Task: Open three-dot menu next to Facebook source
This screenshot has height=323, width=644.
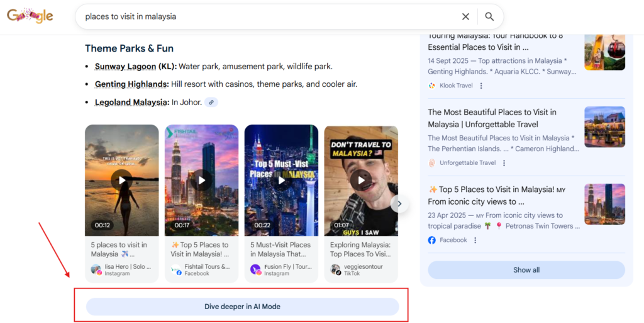Action: pyautogui.click(x=475, y=240)
